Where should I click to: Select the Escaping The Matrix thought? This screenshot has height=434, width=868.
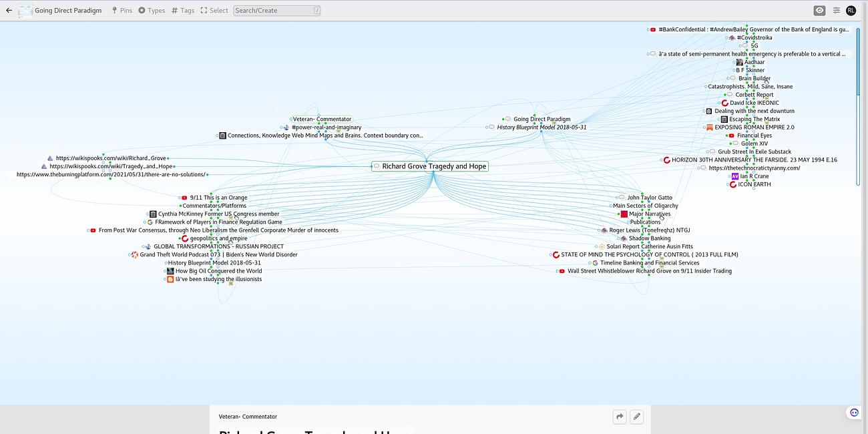pyautogui.click(x=754, y=120)
